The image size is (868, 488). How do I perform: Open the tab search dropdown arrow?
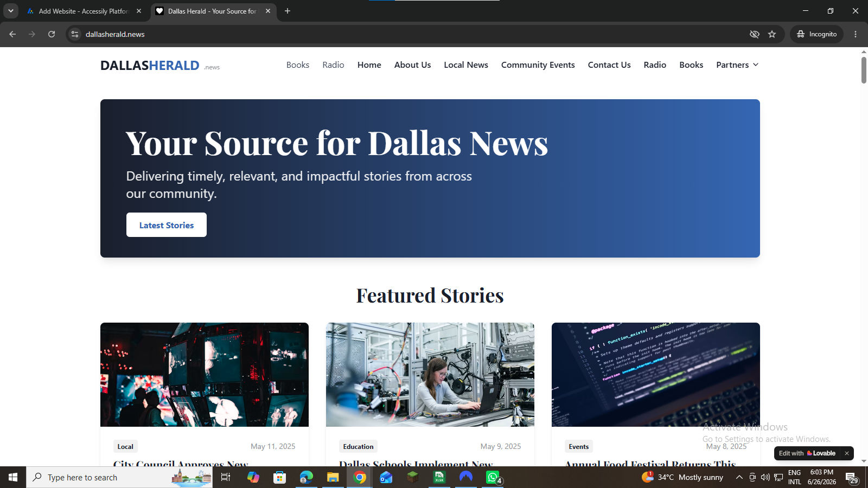[10, 11]
